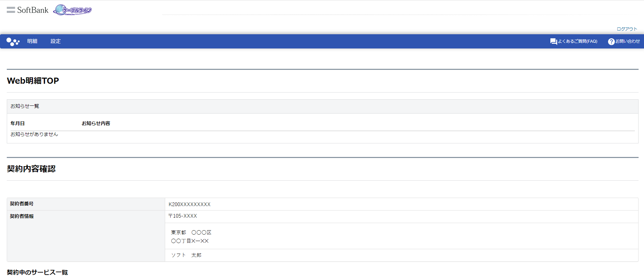The image size is (644, 278).
Task: Click the FAQ speech bubble icon
Action: point(553,41)
